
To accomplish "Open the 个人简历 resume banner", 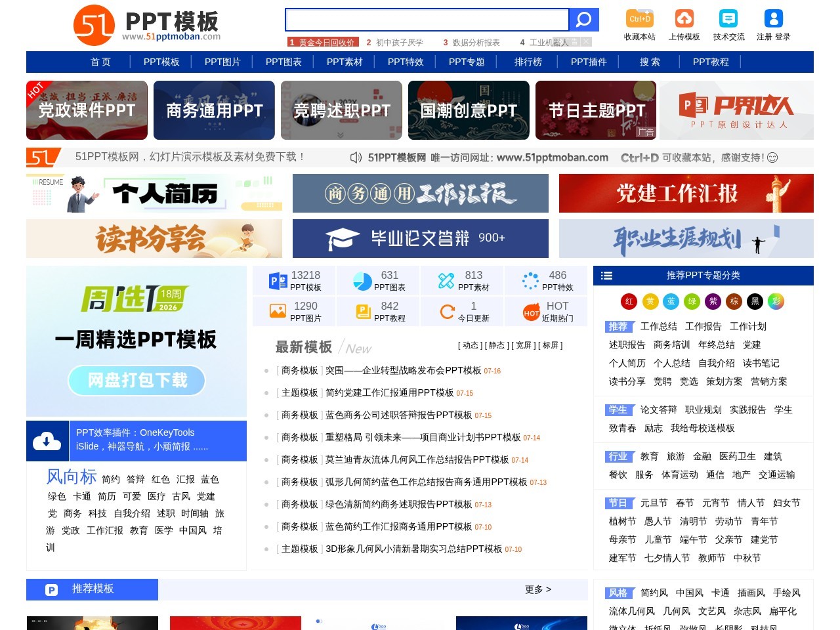I will click(154, 193).
